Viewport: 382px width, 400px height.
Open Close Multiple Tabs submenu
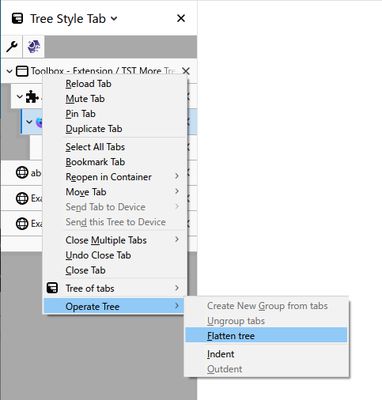115,240
